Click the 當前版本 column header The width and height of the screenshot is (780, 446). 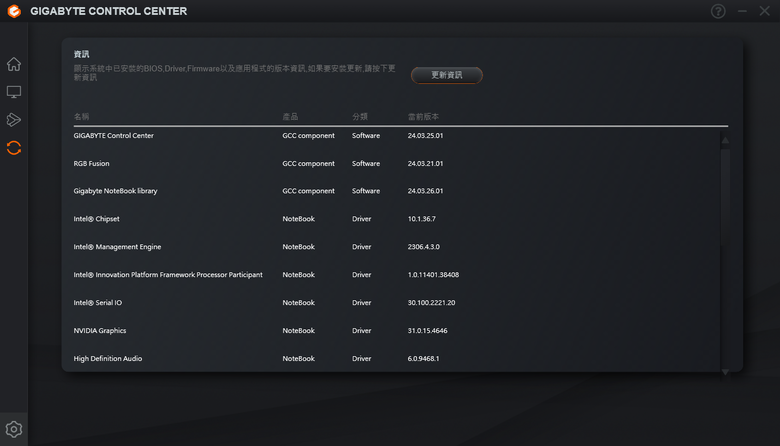423,117
